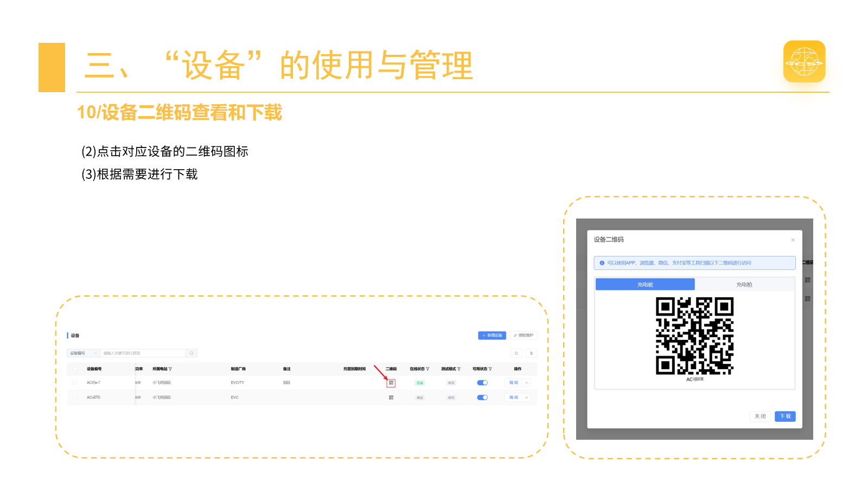Screen dimensions: 868x488
Task: Click the filter icon beside 在线状态 header
Action: 427,369
